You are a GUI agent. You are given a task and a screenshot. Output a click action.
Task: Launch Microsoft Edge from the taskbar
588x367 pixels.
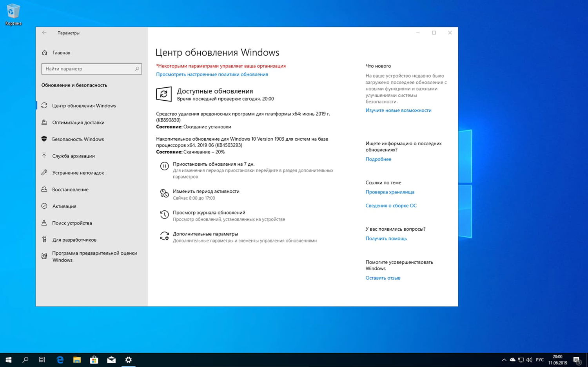(60, 359)
